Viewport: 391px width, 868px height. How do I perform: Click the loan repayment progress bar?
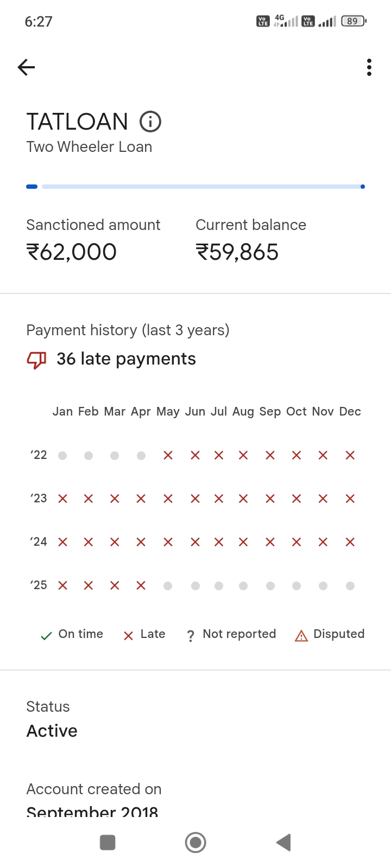tap(195, 187)
